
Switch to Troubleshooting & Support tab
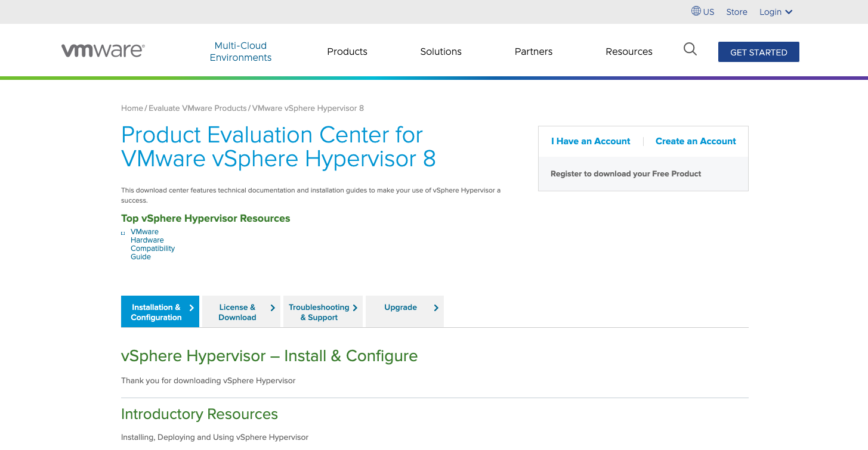[323, 312]
